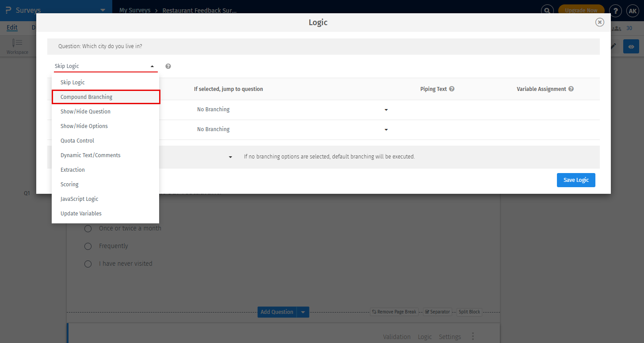
Task: Collapse the Skip Logic dropdown list
Action: (152, 65)
